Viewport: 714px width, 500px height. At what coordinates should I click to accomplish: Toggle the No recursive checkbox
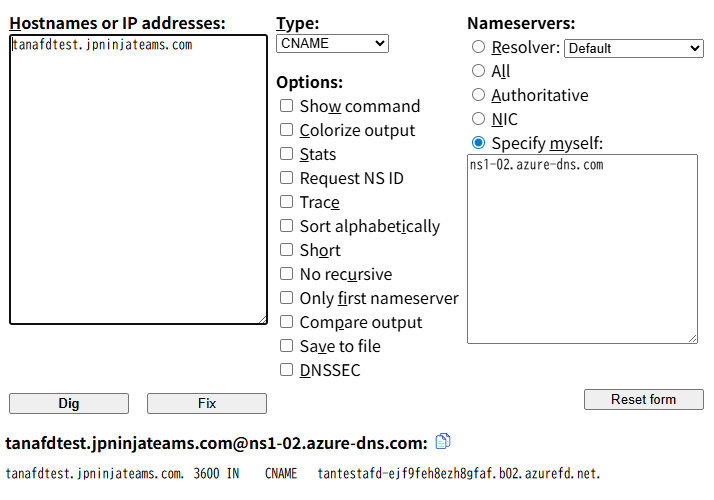[286, 274]
